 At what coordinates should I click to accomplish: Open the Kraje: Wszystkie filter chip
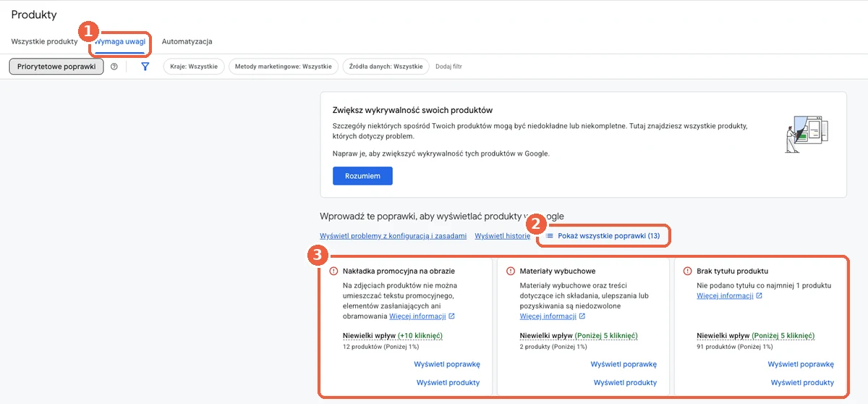(194, 67)
